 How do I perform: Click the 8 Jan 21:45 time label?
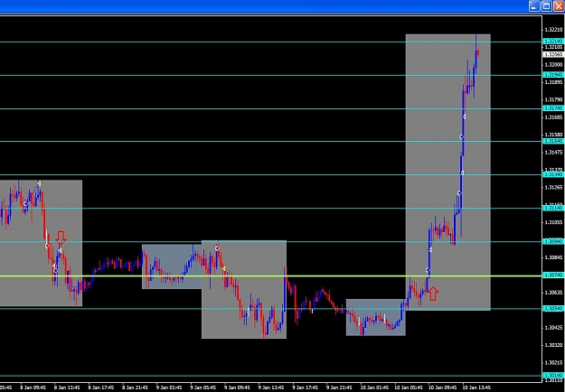pyautogui.click(x=135, y=387)
